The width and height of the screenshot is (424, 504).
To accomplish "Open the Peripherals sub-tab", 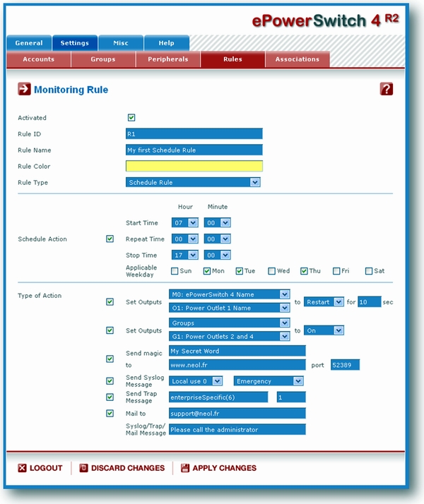I will point(168,59).
